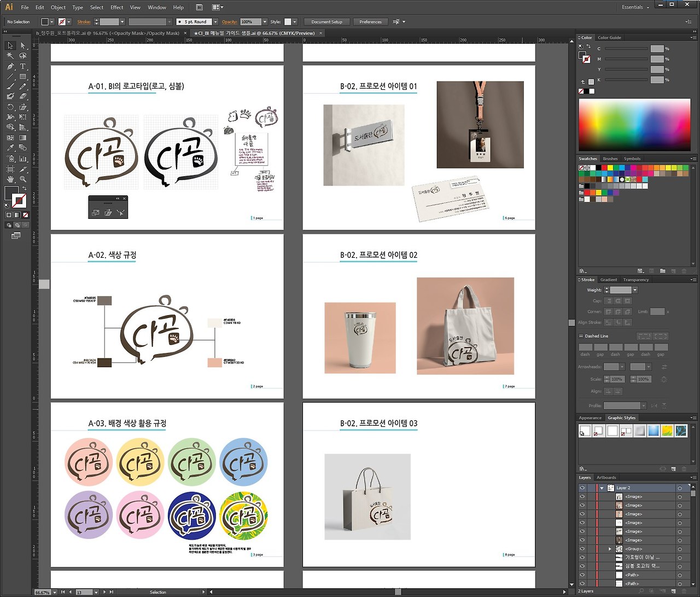Open Adobe Bridge from the menu bar
This screenshot has height=597, width=700.
coord(199,7)
